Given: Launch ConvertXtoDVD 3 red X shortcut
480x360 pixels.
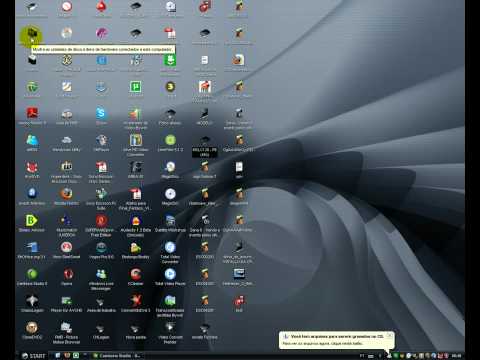Looking at the screenshot, I should [136, 303].
